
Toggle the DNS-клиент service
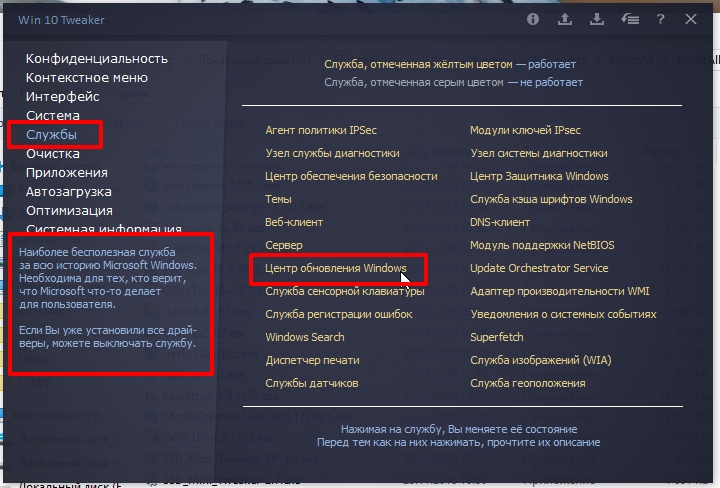click(x=500, y=222)
